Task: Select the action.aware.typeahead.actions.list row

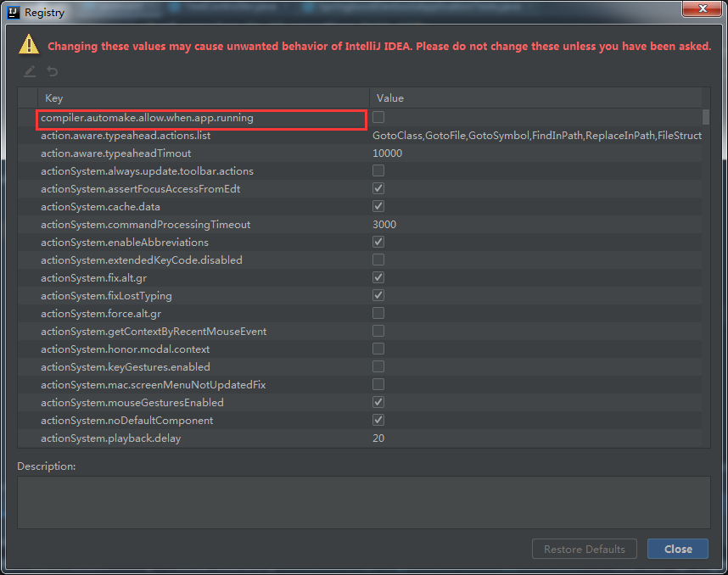Action: click(x=360, y=136)
